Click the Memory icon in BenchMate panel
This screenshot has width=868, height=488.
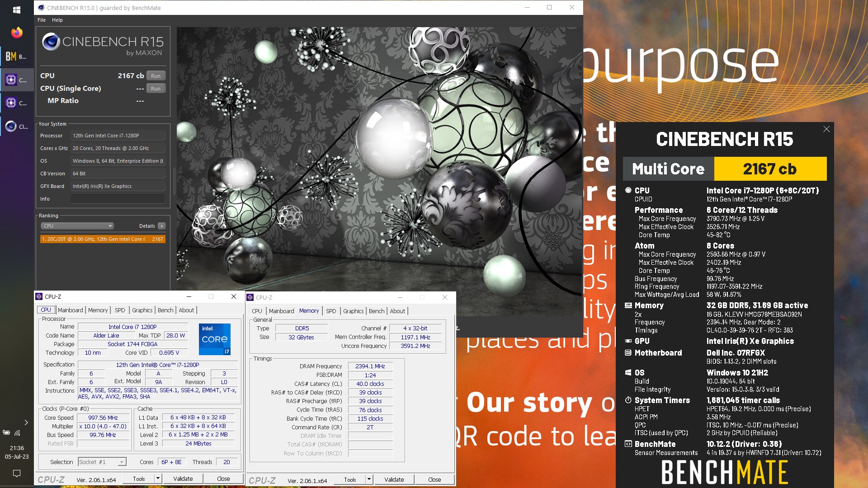pos(628,305)
